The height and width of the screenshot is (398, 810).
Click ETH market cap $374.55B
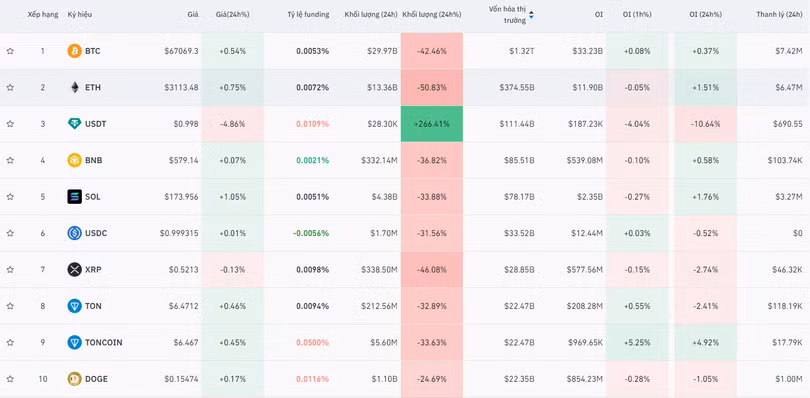tap(517, 87)
